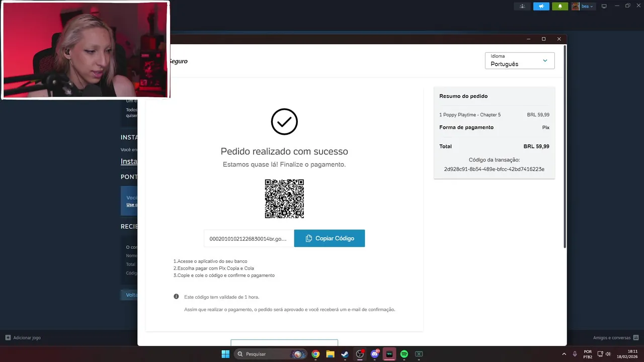Click the webcam overlay in top left
Screen dimensions: 644x362
click(86, 50)
